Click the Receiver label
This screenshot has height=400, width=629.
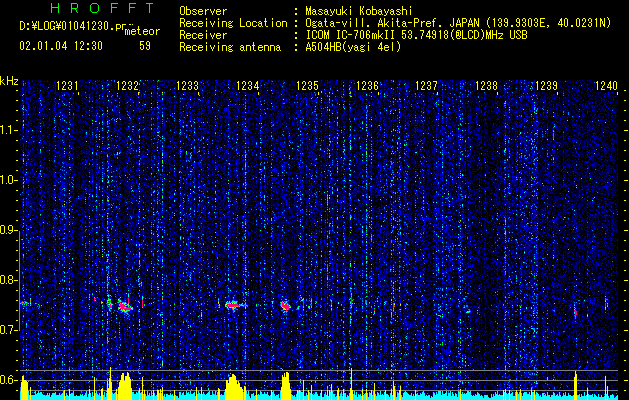203,35
